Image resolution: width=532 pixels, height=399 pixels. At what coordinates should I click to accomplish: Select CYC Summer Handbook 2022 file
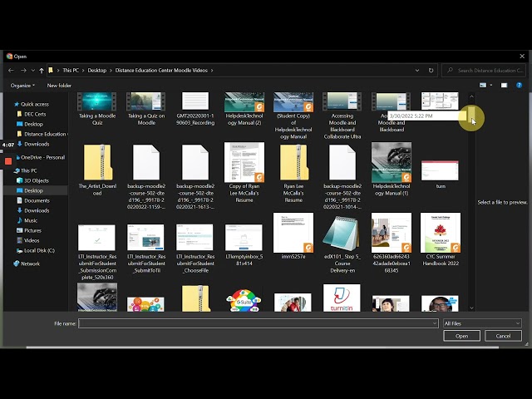(441, 240)
